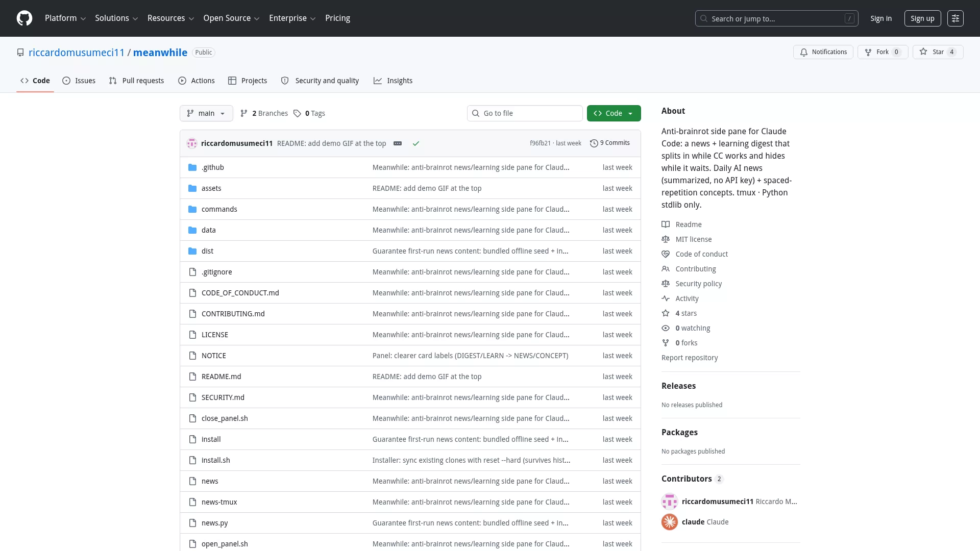Open the global navigation menu icon beside Sign up
Screen dimensions: 980x551
click(955, 18)
